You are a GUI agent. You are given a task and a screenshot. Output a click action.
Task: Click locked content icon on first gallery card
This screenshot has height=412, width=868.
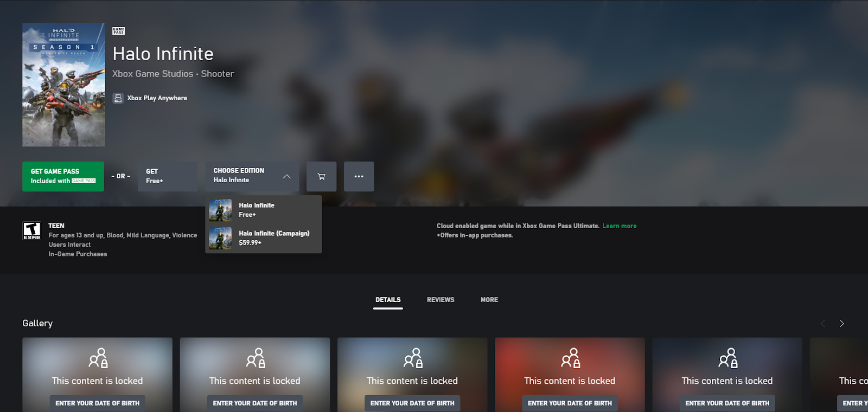tap(98, 358)
